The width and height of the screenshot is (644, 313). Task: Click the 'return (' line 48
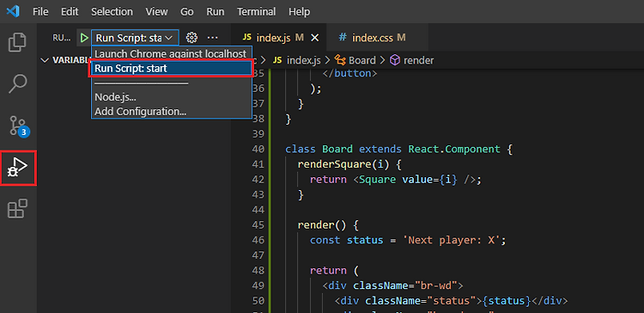tap(335, 271)
